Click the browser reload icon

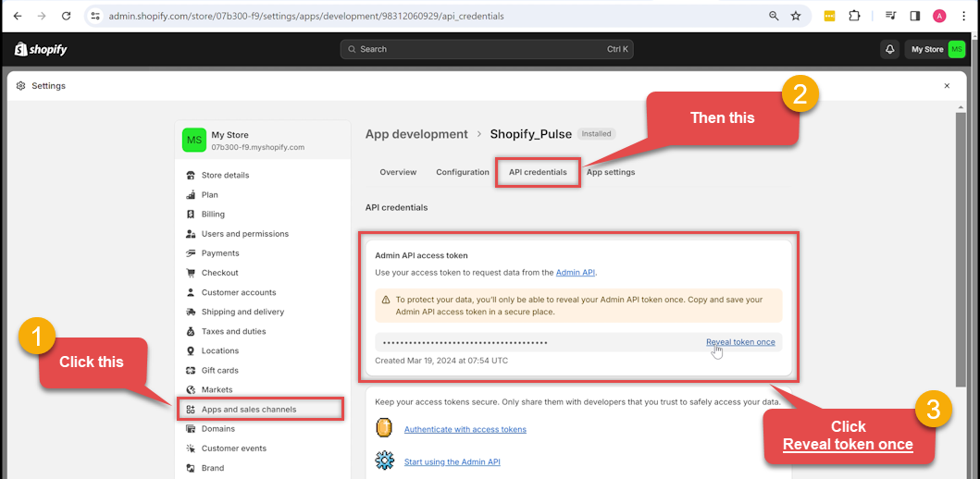click(66, 16)
